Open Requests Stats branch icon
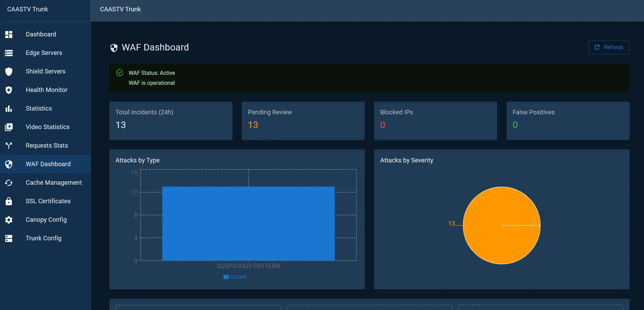 9,146
